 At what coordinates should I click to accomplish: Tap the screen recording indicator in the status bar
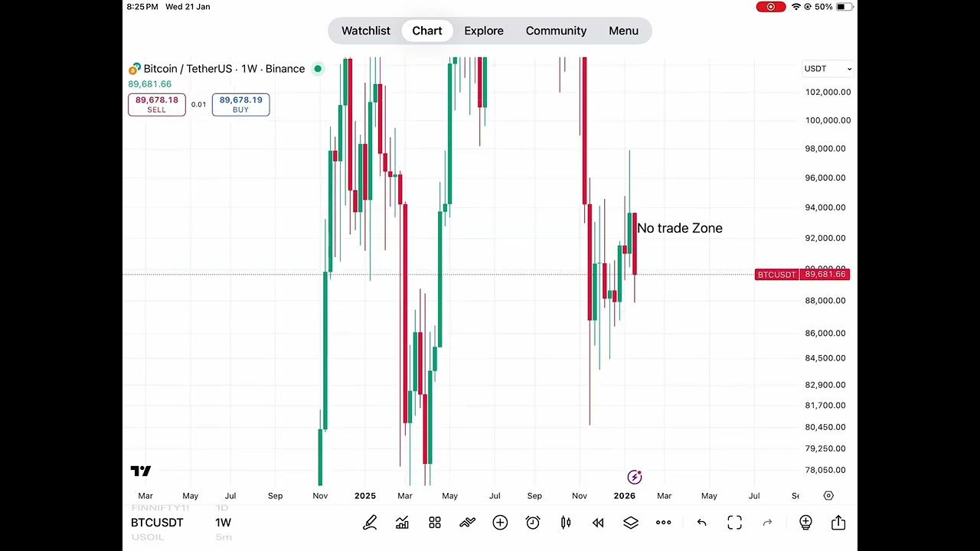770,7
